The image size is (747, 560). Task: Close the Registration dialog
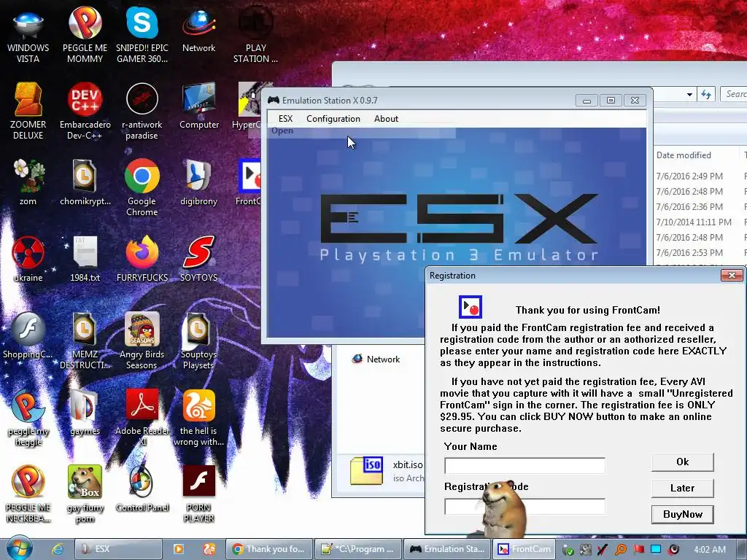pos(731,275)
